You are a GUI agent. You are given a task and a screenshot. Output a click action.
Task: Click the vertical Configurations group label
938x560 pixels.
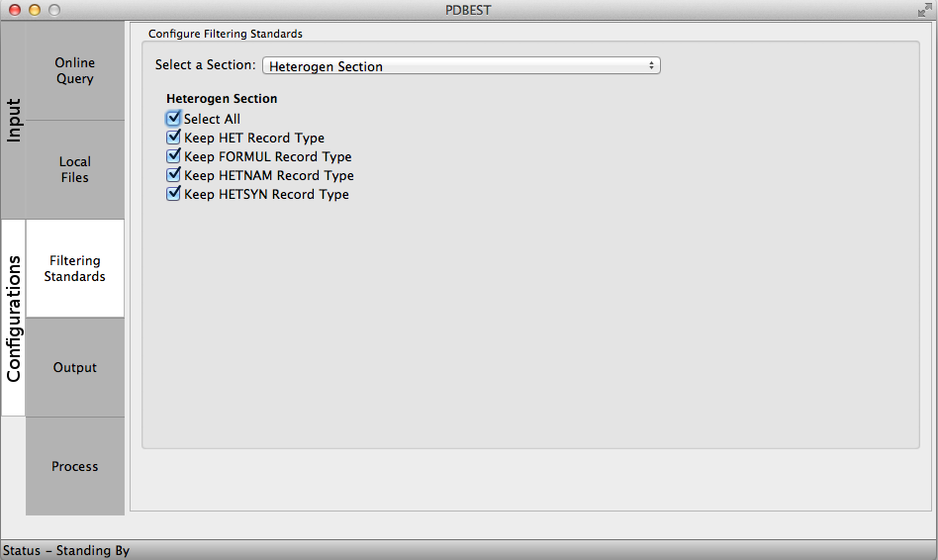point(14,319)
